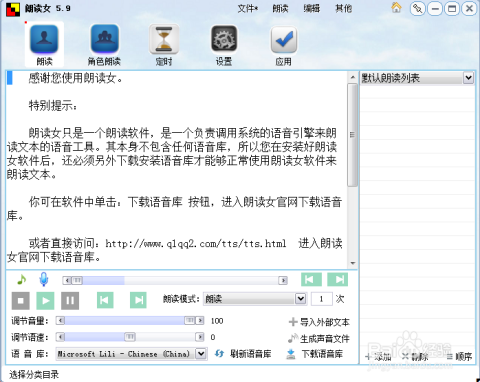Open the 角色朗读 role reading icon
Image resolution: width=480 pixels, height=382 pixels.
tap(104, 39)
